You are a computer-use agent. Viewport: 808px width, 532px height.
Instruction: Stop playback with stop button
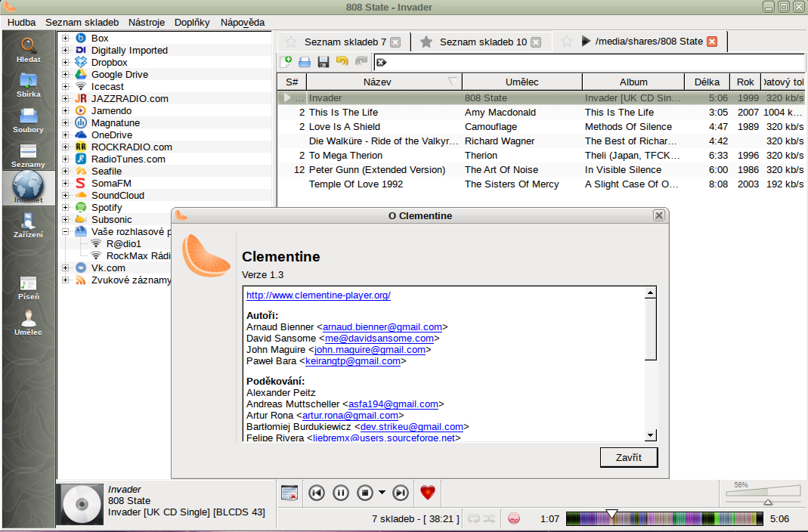click(365, 493)
